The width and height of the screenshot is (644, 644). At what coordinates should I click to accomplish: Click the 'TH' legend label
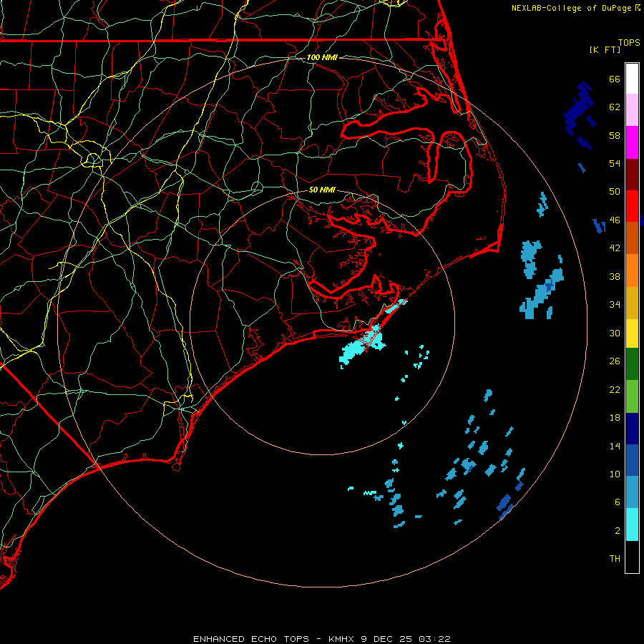point(615,559)
